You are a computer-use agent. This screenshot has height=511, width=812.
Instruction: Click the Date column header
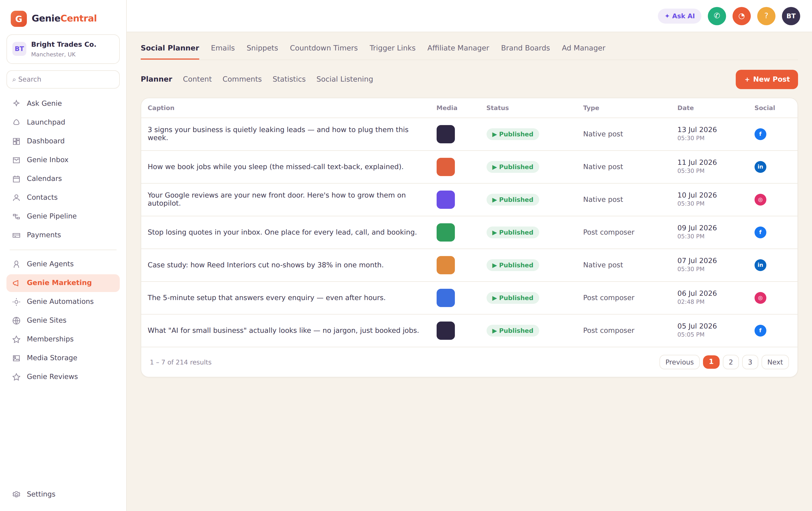coord(685,108)
